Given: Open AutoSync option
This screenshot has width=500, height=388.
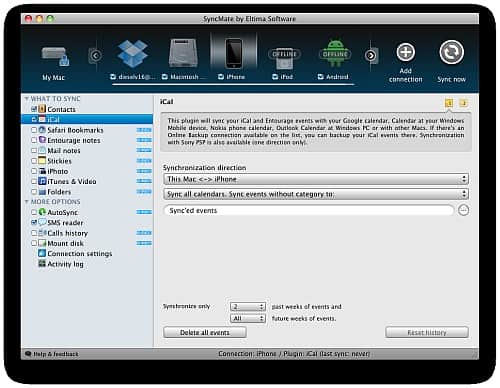Looking at the screenshot, I should pyautogui.click(x=62, y=212).
